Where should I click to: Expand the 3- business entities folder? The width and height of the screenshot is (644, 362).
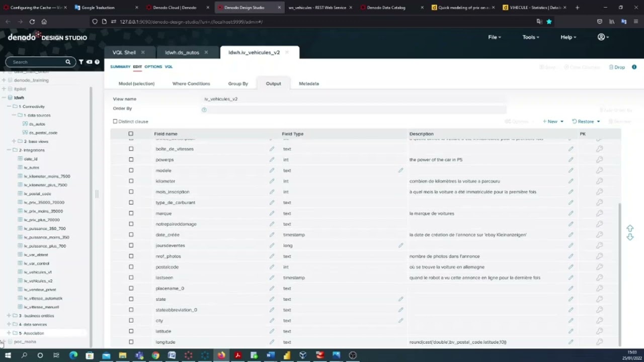pos(9,316)
